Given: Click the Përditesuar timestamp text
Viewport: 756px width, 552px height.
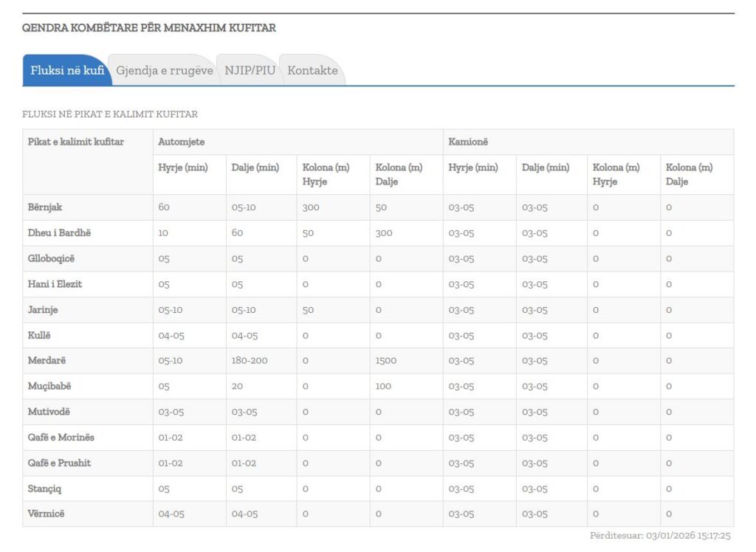Looking at the screenshot, I should 660,536.
